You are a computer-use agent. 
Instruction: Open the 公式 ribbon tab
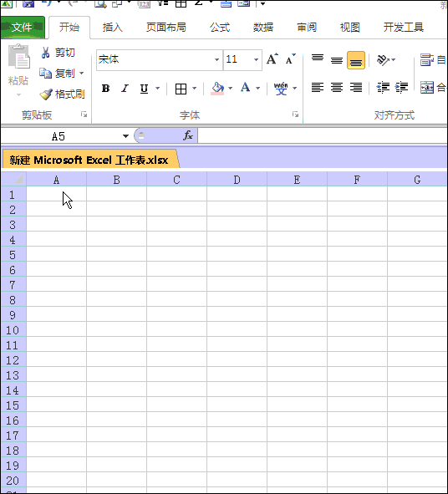coord(220,28)
